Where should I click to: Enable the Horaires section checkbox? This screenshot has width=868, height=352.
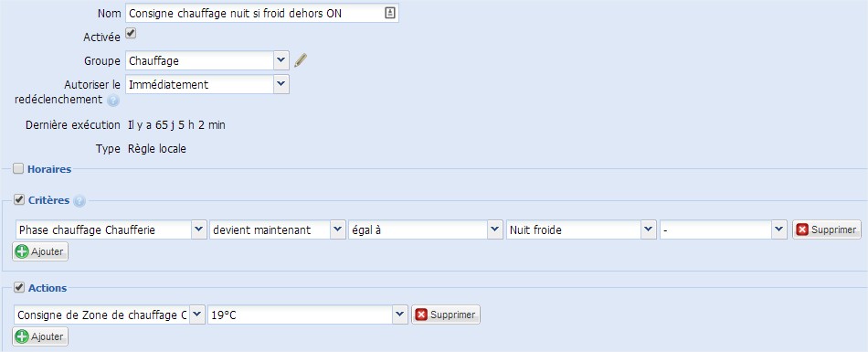(18, 168)
